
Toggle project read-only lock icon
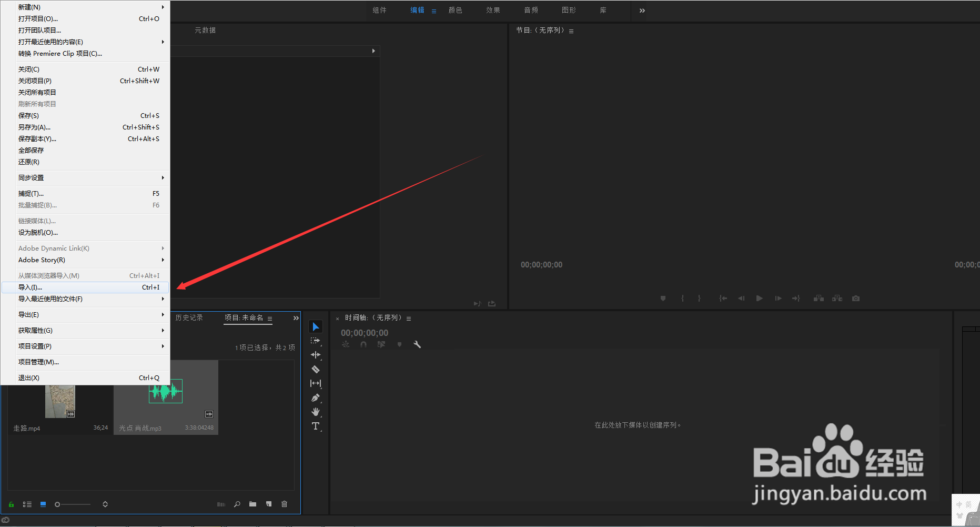[11, 504]
